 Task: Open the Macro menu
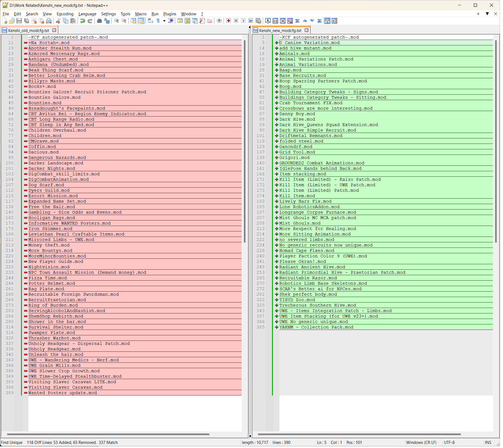141,14
